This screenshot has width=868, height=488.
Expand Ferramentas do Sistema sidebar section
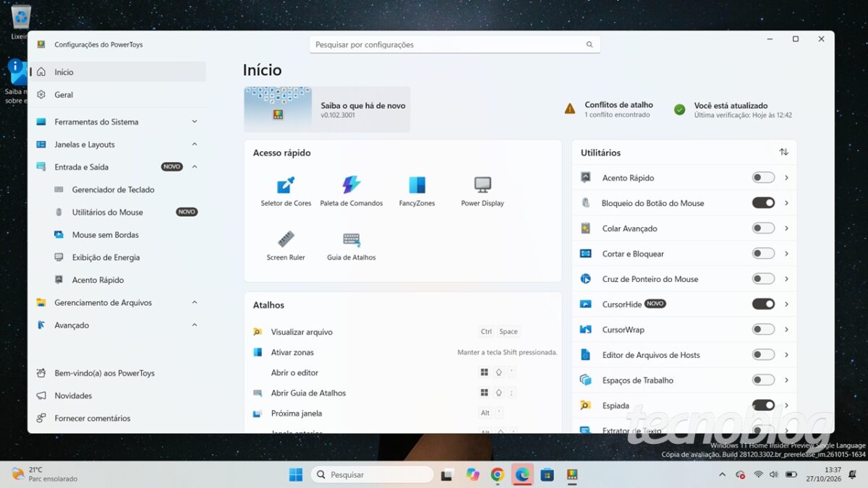(x=195, y=122)
